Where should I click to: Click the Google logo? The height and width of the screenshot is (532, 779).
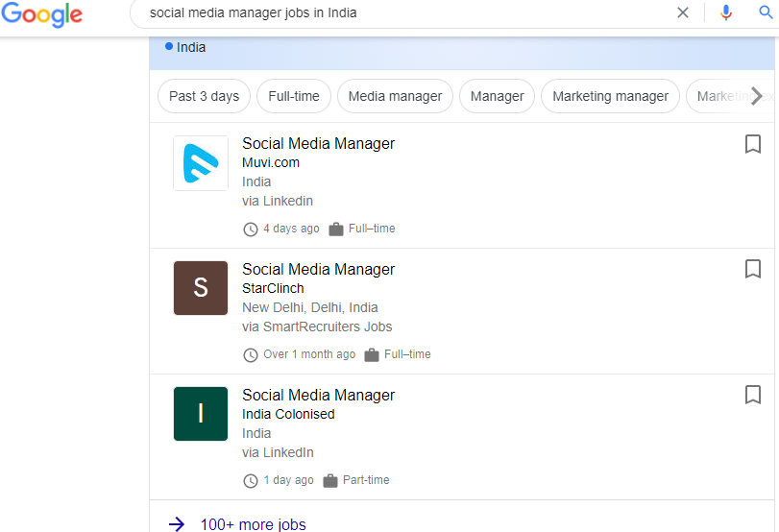(41, 14)
